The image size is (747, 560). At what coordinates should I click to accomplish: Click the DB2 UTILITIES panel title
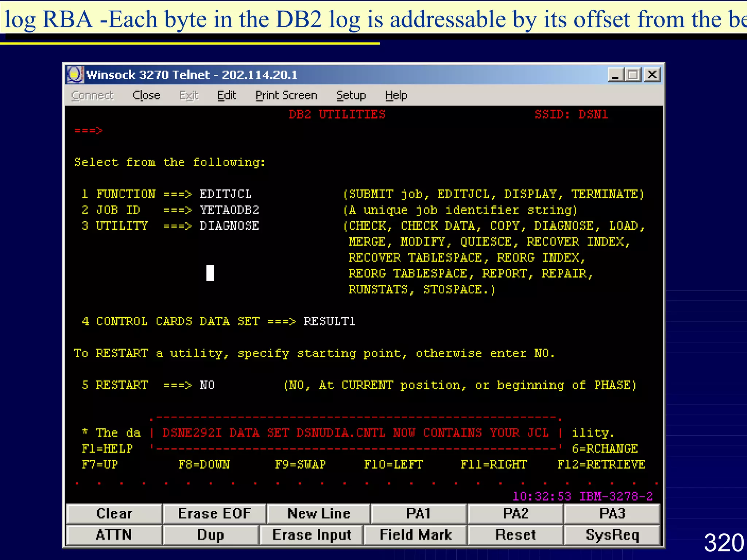(337, 114)
